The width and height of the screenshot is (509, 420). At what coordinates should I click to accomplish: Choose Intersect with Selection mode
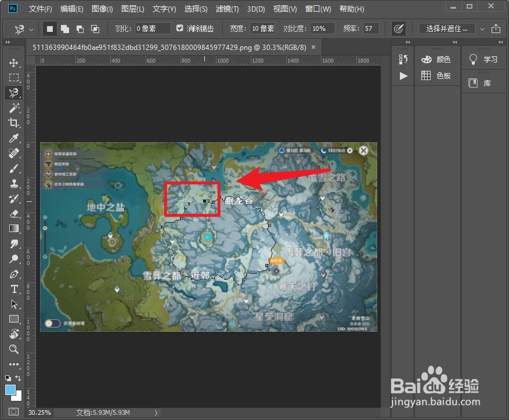(95, 29)
